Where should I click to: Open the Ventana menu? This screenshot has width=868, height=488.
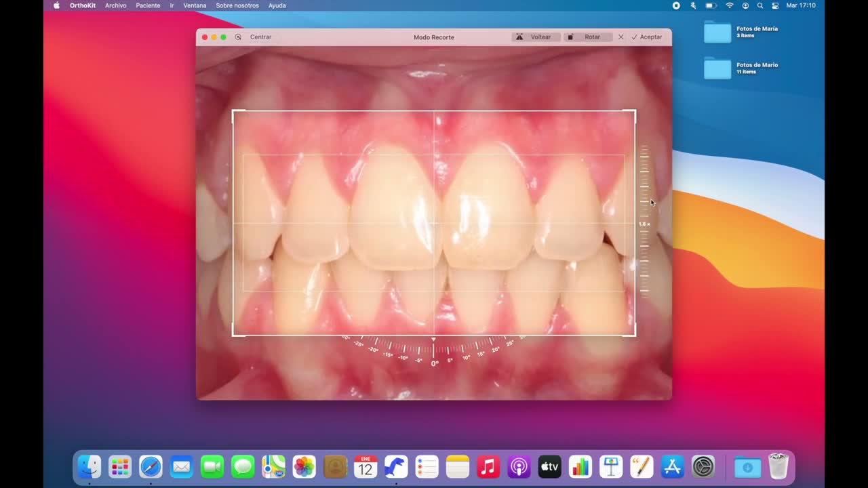(x=195, y=5)
